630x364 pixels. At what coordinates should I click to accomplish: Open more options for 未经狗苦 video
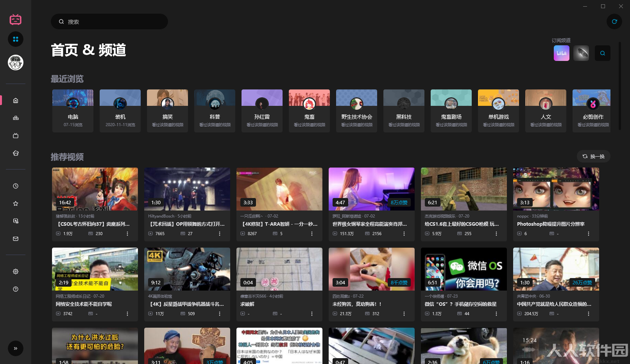coord(404,314)
